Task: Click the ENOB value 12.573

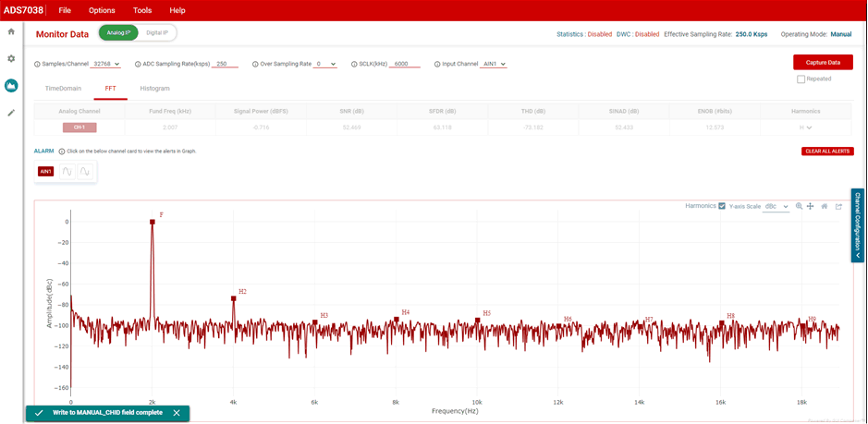Action: (x=715, y=127)
